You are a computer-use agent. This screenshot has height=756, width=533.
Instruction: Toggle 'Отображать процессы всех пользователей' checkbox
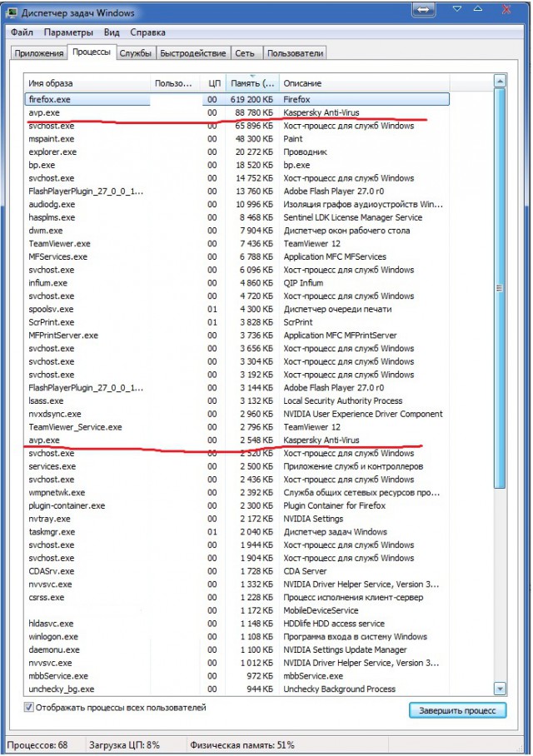(28, 708)
